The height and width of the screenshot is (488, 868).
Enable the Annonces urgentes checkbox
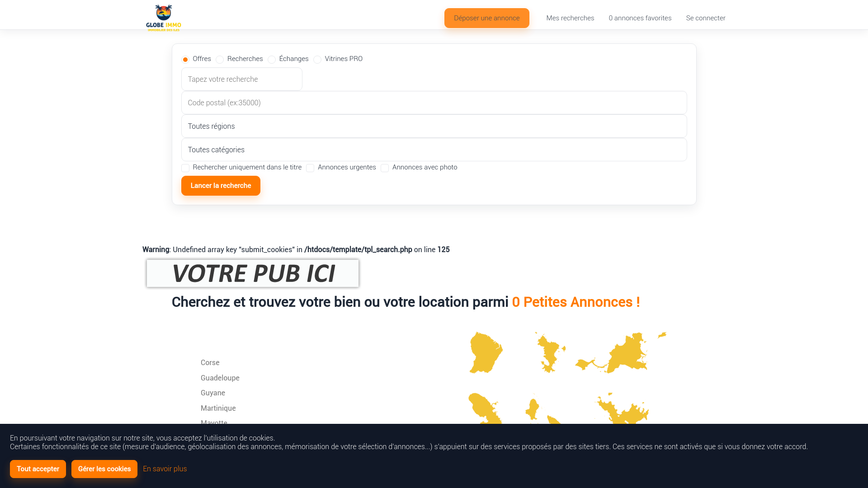(x=311, y=168)
